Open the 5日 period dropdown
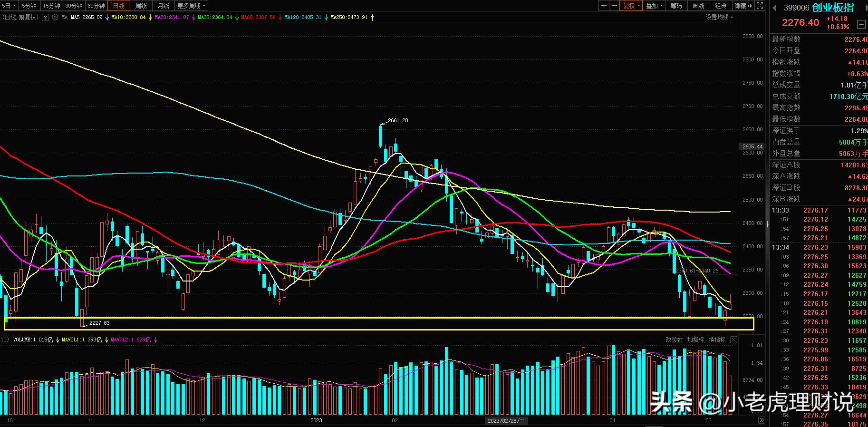Screen dimensions: 868x427 pos(9,6)
